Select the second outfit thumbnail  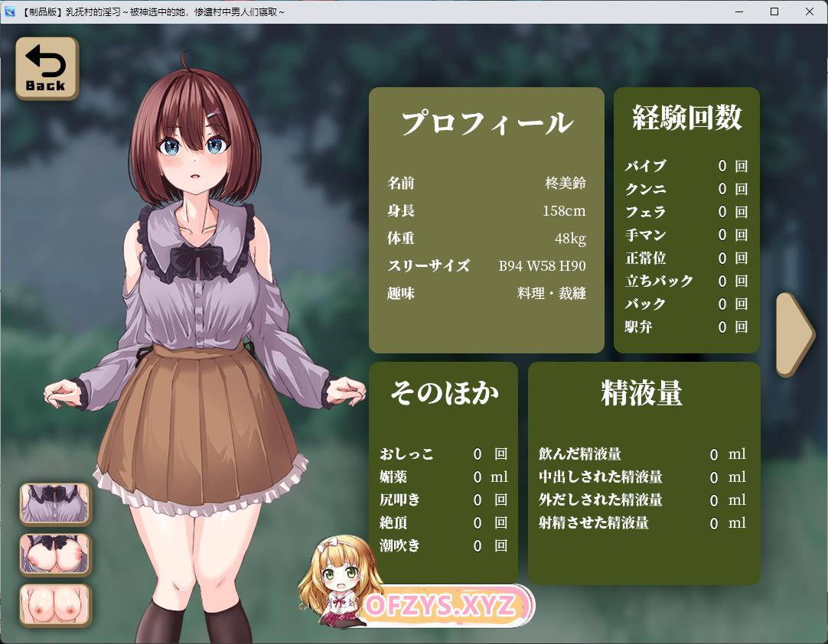pyautogui.click(x=55, y=554)
